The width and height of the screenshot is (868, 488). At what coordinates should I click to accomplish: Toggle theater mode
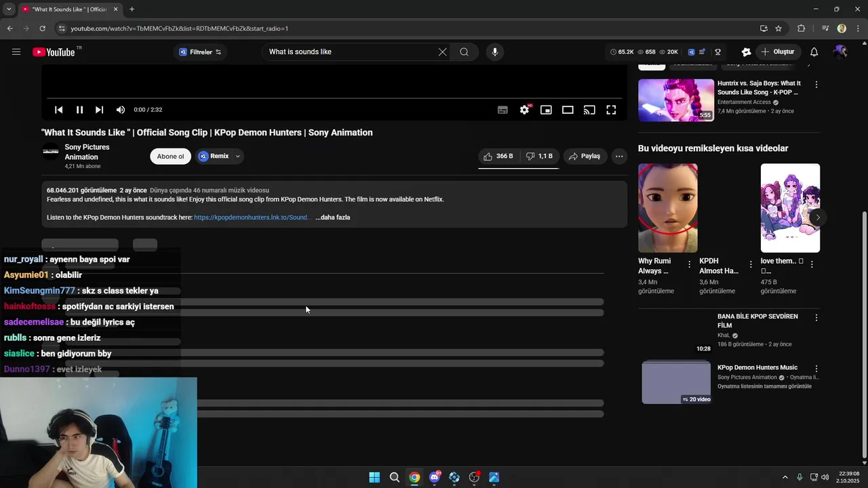point(568,110)
